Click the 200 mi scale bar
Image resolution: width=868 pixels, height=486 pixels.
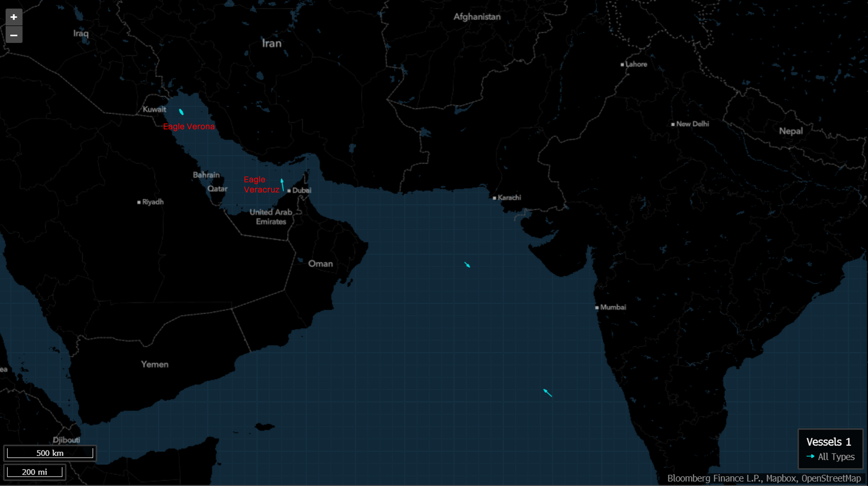35,472
